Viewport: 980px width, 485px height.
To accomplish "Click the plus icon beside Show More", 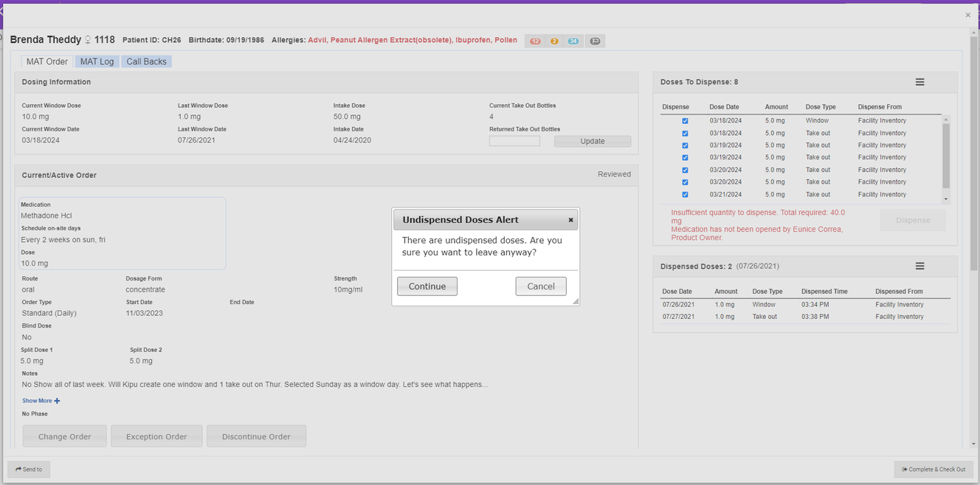I will coord(57,401).
